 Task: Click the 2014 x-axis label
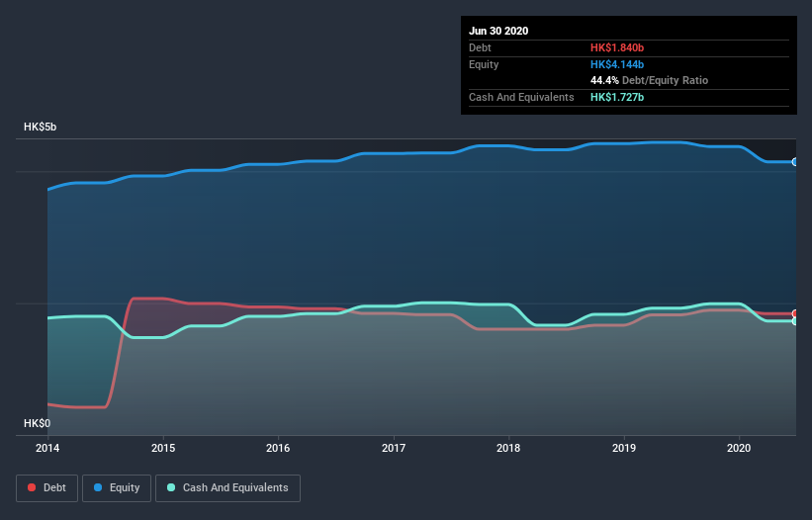pos(47,448)
